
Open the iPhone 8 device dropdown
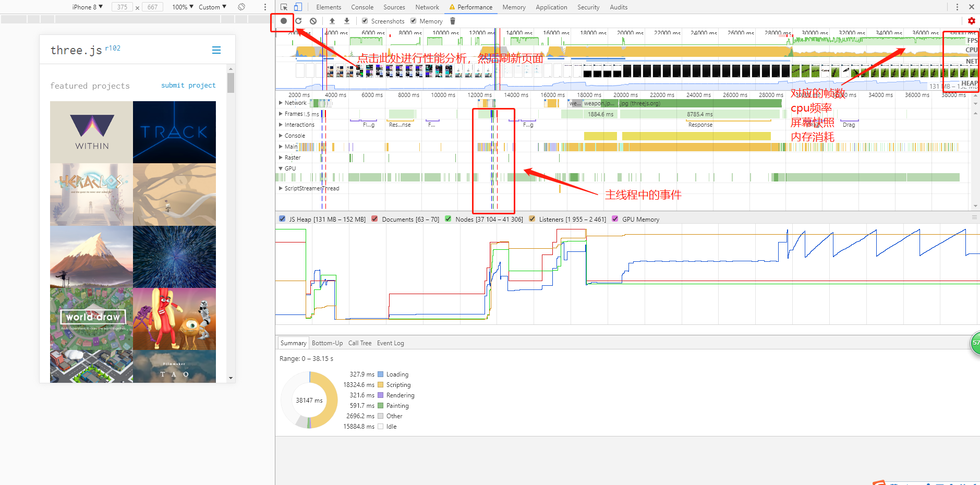tap(87, 7)
